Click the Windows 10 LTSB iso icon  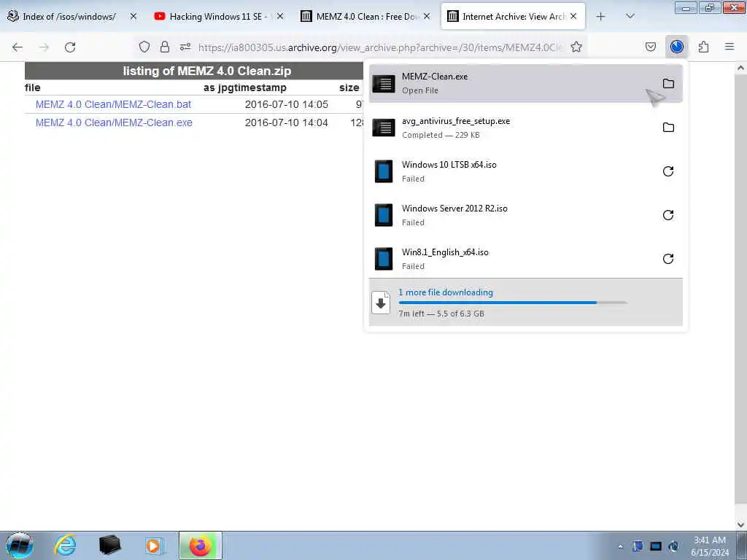pyautogui.click(x=384, y=171)
